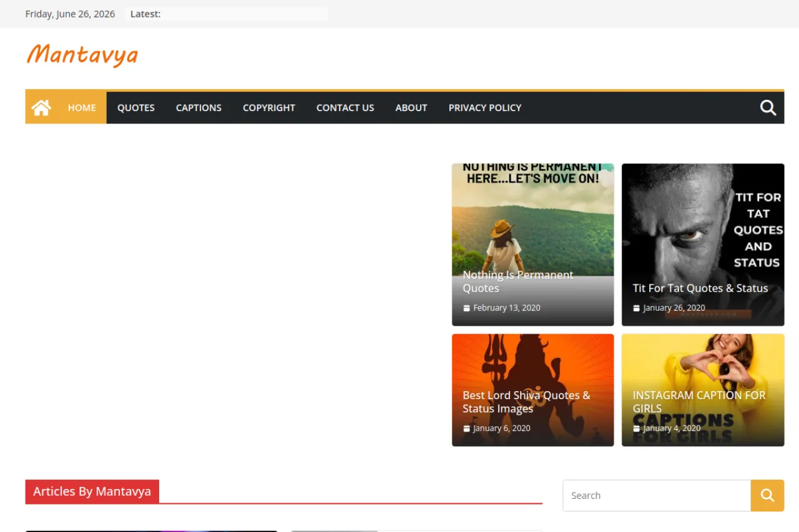The width and height of the screenshot is (799, 532).
Task: Open the QUOTES menu item
Action: tap(136, 108)
